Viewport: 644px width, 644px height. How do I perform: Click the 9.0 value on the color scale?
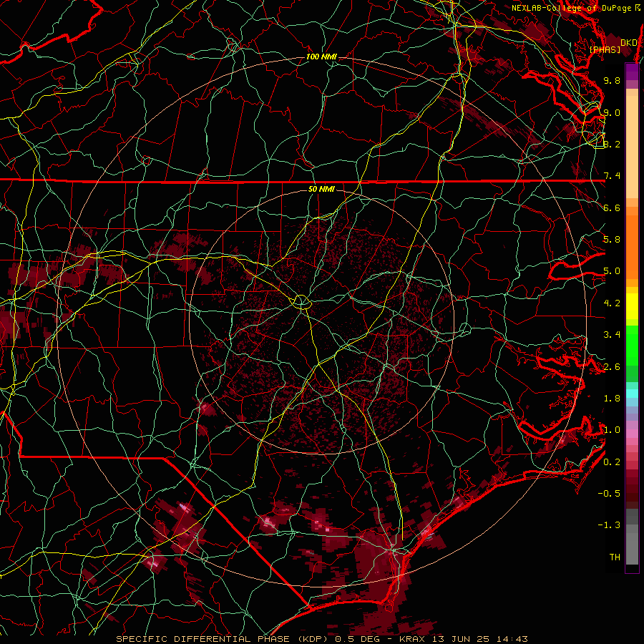click(612, 112)
